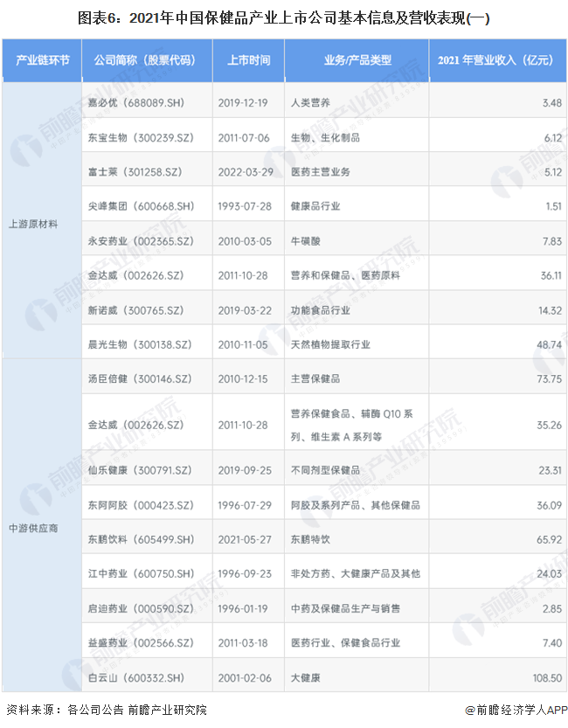Click the 资料来源 source line
The height and width of the screenshot is (728, 568).
point(107,710)
